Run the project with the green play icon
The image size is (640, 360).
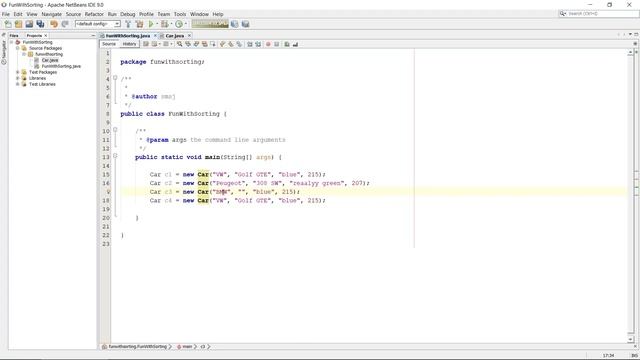point(151,24)
